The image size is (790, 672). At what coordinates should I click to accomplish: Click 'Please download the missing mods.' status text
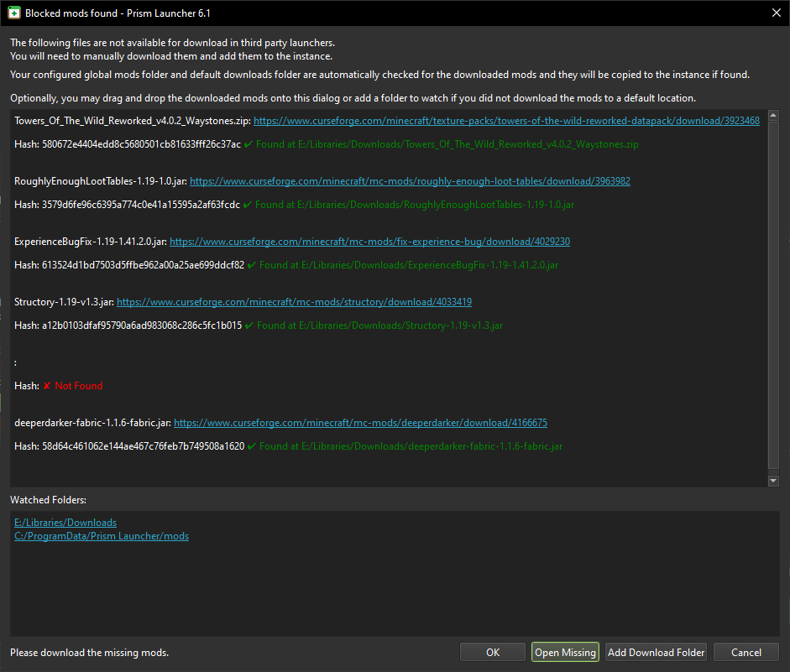[x=90, y=653]
